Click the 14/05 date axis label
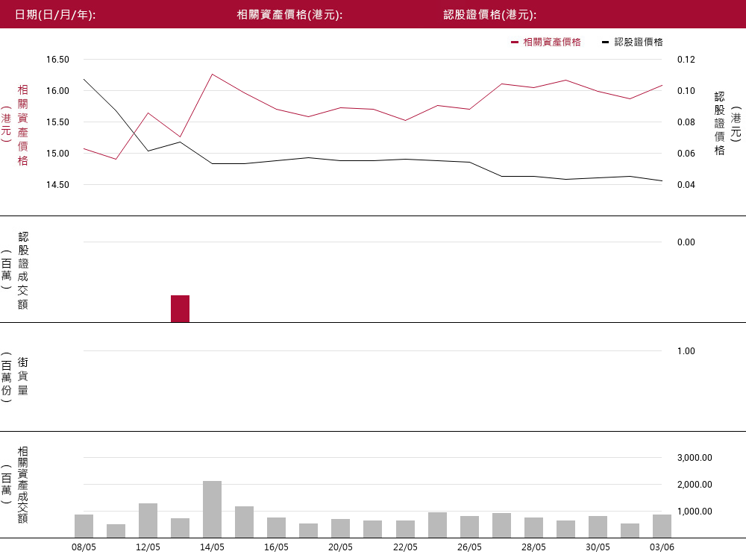Image resolution: width=746 pixels, height=560 pixels. (212, 547)
